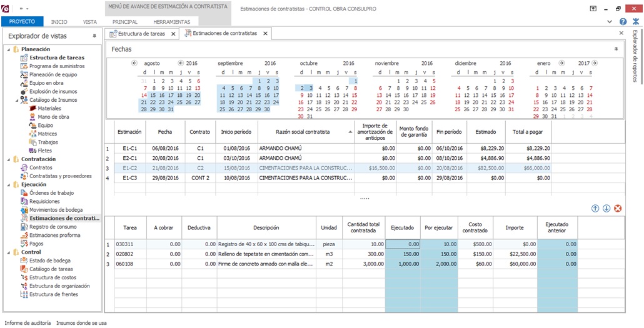Collapse the Control tree group
The image size is (644, 328).
point(9,252)
